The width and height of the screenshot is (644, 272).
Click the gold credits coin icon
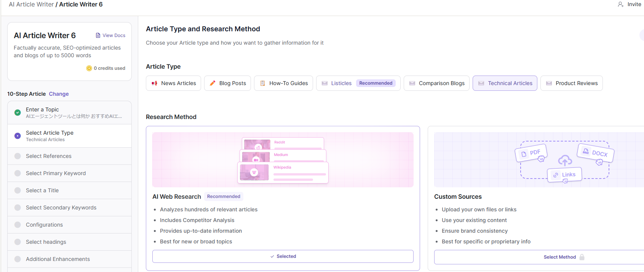(x=89, y=68)
